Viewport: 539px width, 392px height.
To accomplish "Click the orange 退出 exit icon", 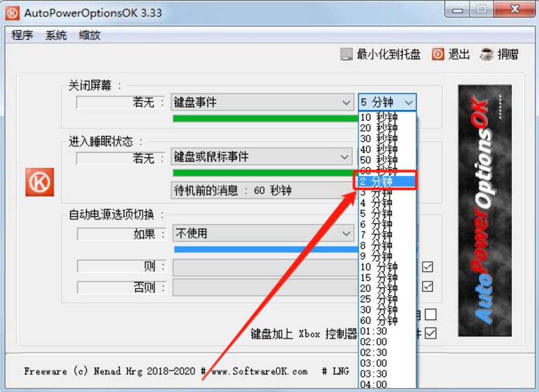I will [x=438, y=54].
